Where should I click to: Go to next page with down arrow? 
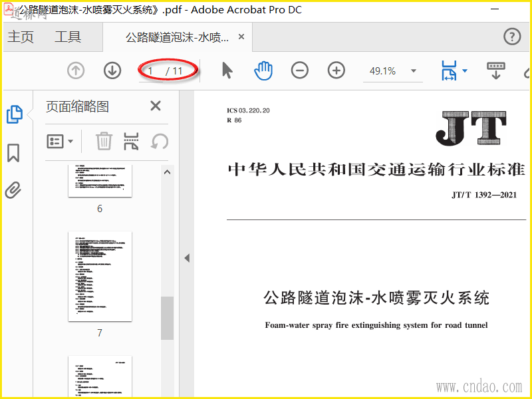point(112,71)
